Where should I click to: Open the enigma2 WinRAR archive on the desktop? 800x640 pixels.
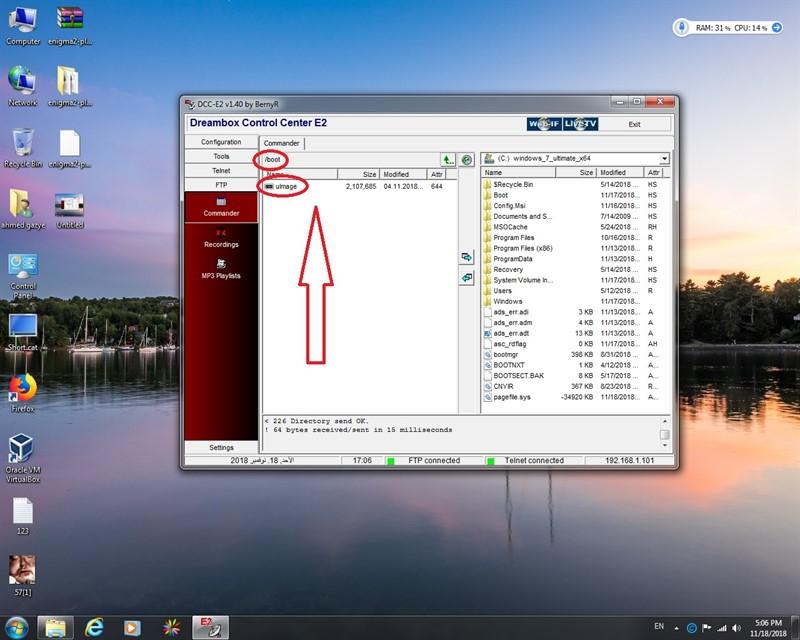point(70,26)
